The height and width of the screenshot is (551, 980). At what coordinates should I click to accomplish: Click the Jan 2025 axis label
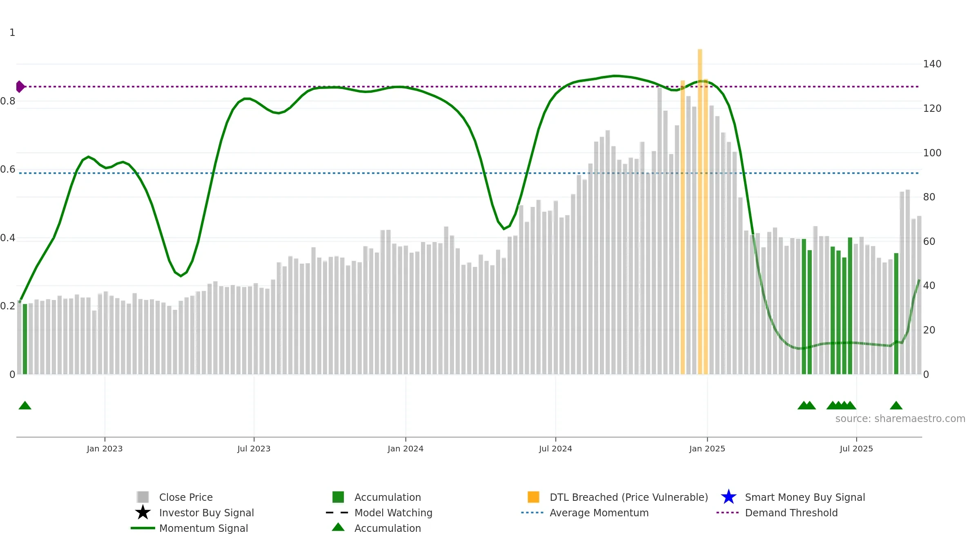pyautogui.click(x=707, y=449)
